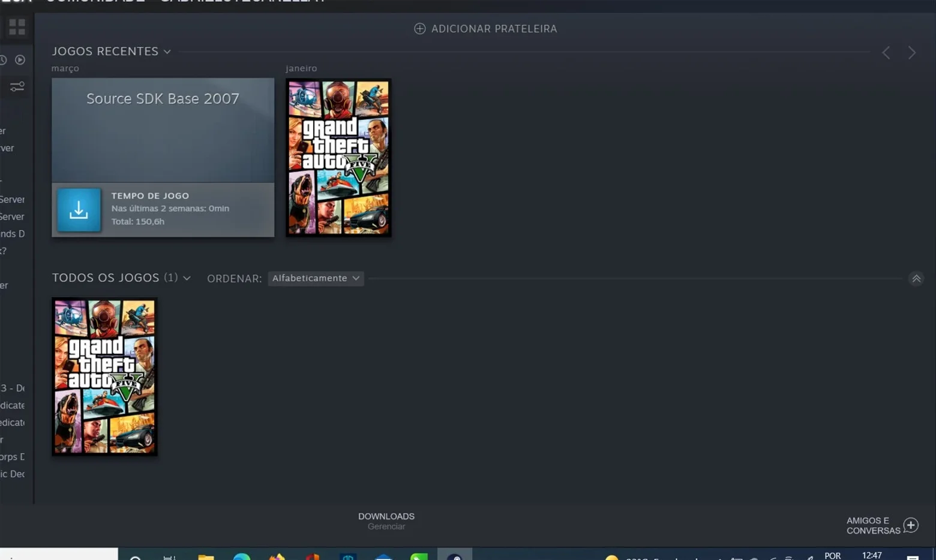Expand the Jogos Recentes shelf dropdown

click(167, 52)
